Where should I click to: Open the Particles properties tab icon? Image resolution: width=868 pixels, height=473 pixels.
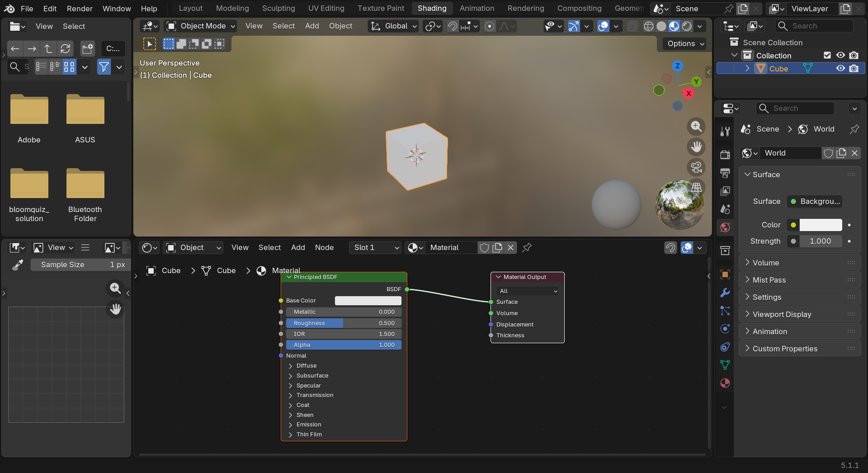coord(725,311)
